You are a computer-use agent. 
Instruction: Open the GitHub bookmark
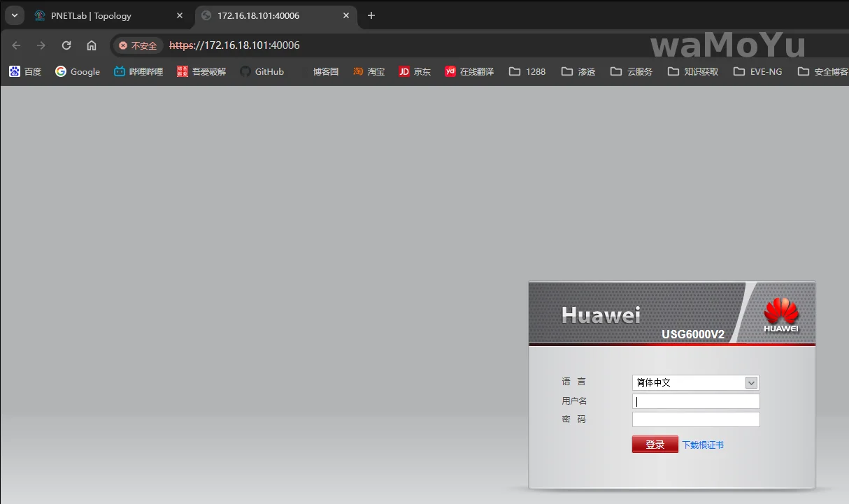tap(262, 71)
